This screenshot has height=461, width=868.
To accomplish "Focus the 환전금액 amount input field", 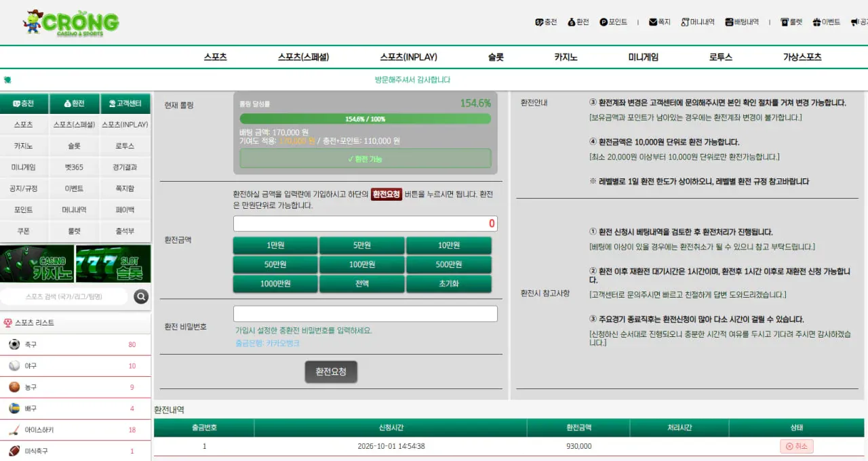I will (x=365, y=224).
